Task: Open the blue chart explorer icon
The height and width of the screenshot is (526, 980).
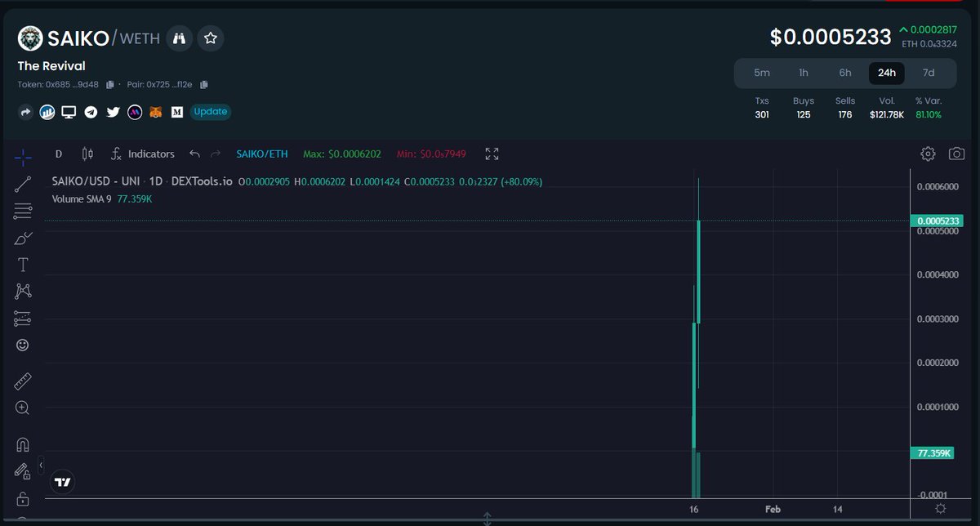Action: click(47, 112)
